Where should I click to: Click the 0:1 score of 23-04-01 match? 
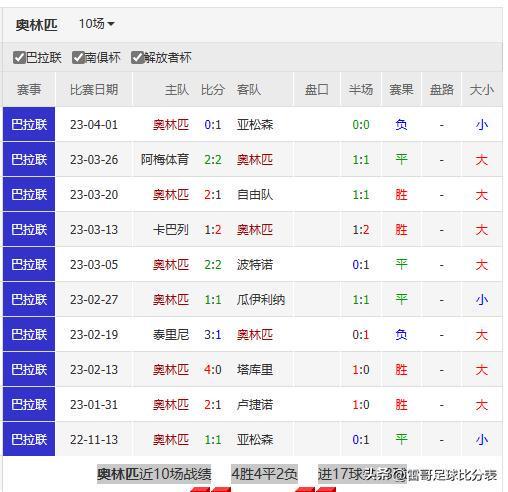(213, 125)
